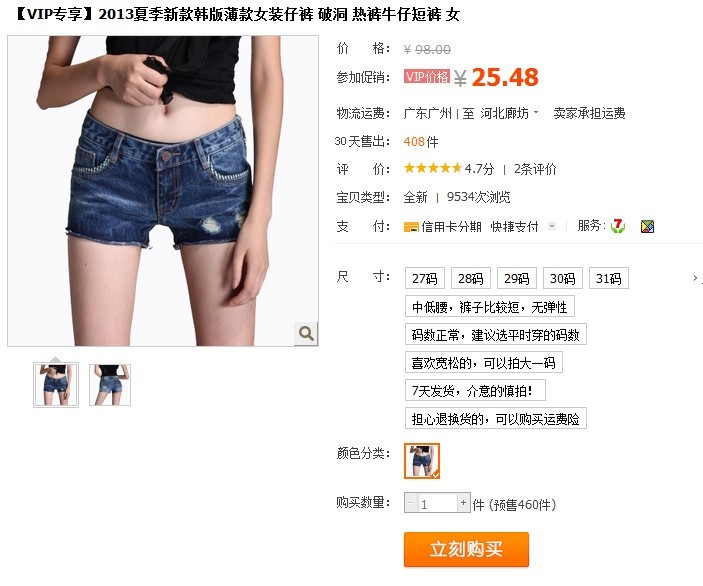
Task: Select option 中低腰，裤子比较短，无弹性
Action: click(490, 307)
